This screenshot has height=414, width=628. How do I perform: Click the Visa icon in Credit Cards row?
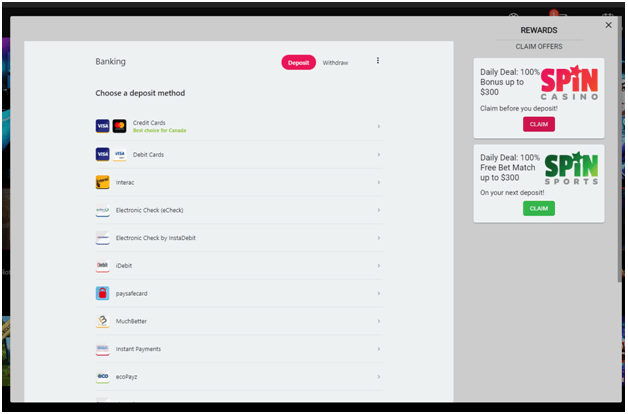tap(103, 126)
